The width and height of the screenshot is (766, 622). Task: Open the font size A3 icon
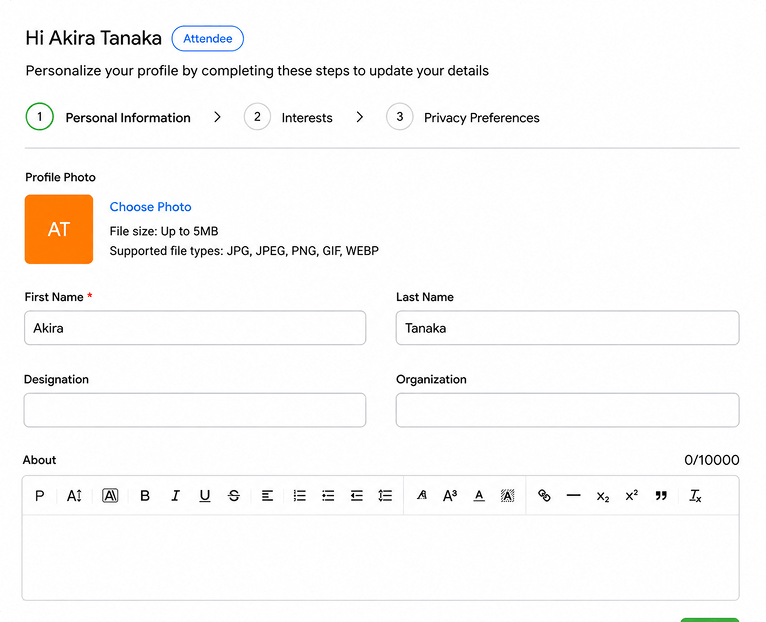(x=450, y=496)
